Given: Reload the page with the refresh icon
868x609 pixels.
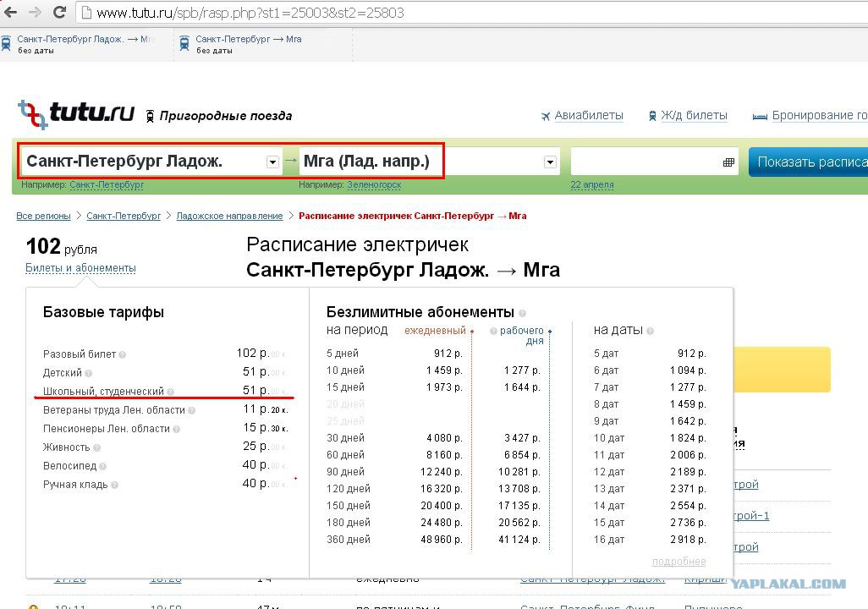Looking at the screenshot, I should pyautogui.click(x=59, y=12).
